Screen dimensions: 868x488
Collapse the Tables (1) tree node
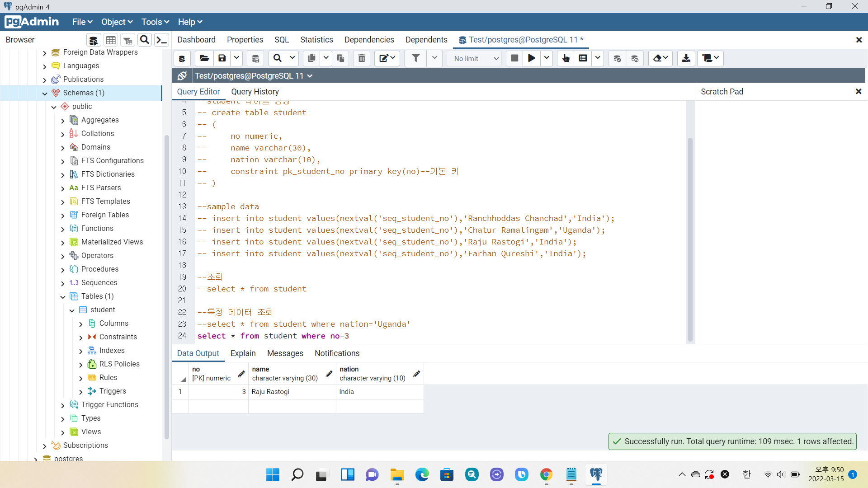63,297
